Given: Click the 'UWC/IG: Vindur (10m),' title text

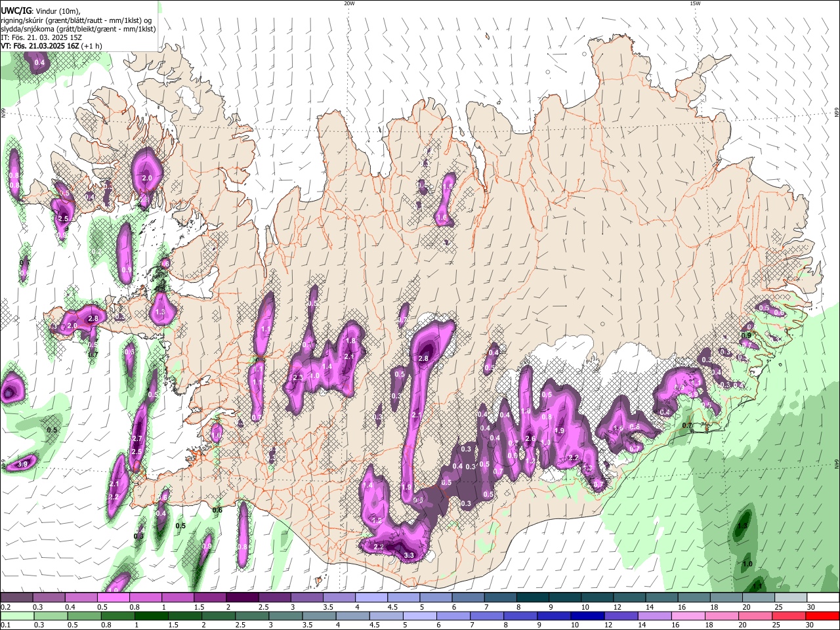Looking at the screenshot, I should point(41,11).
